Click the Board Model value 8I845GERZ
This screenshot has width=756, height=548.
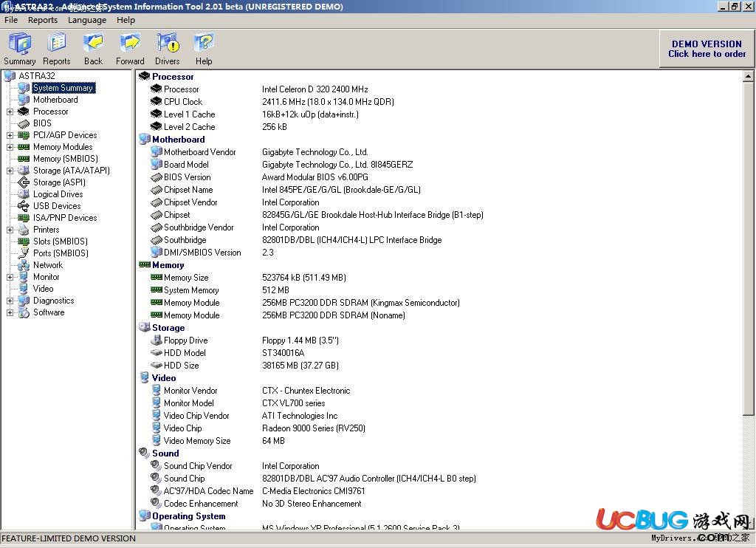(x=337, y=165)
